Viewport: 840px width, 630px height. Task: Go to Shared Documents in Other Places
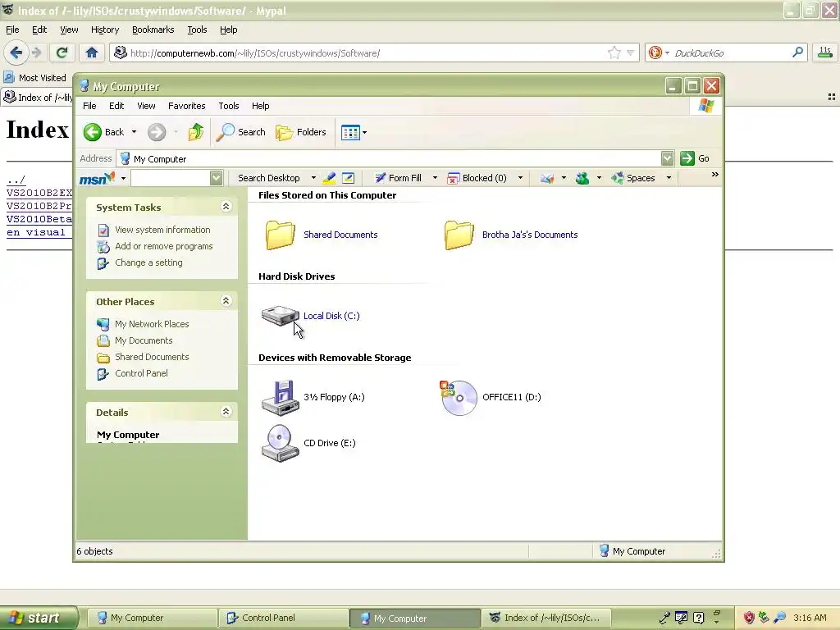(152, 357)
